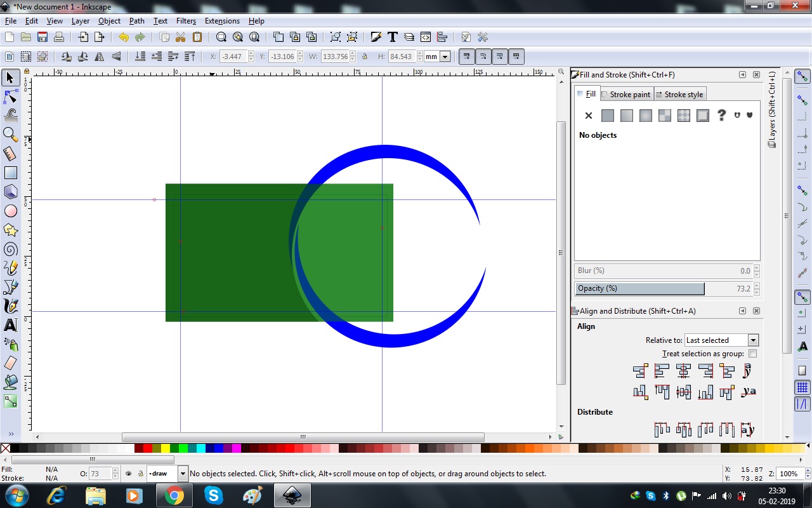Switch to the Stroke style tab
Viewport: 812px width, 508px height.
click(679, 95)
